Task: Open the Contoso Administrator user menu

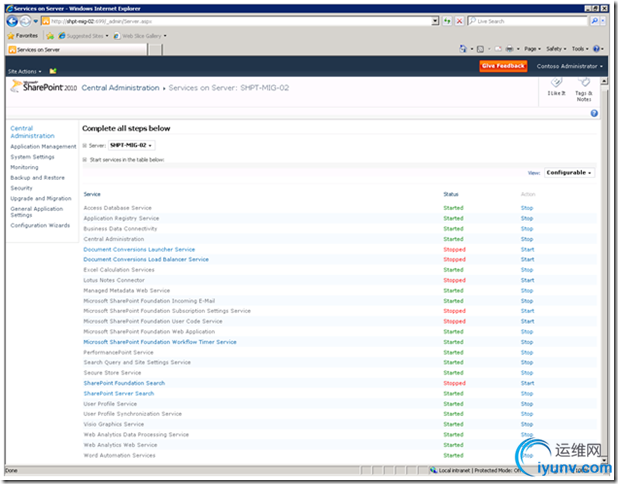Action: pos(570,66)
